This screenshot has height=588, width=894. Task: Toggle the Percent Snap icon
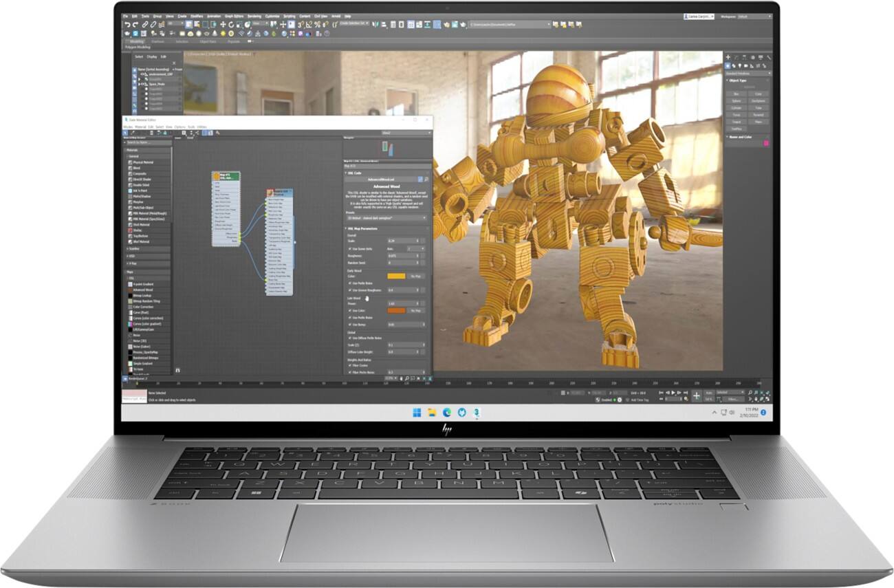(318, 24)
